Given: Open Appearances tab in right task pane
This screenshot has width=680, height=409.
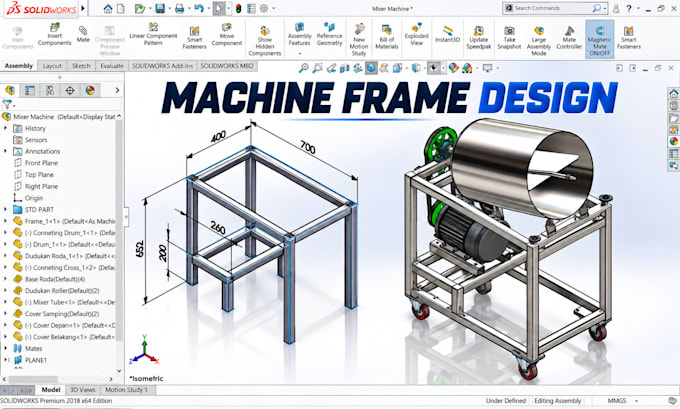Looking at the screenshot, I should (673, 141).
